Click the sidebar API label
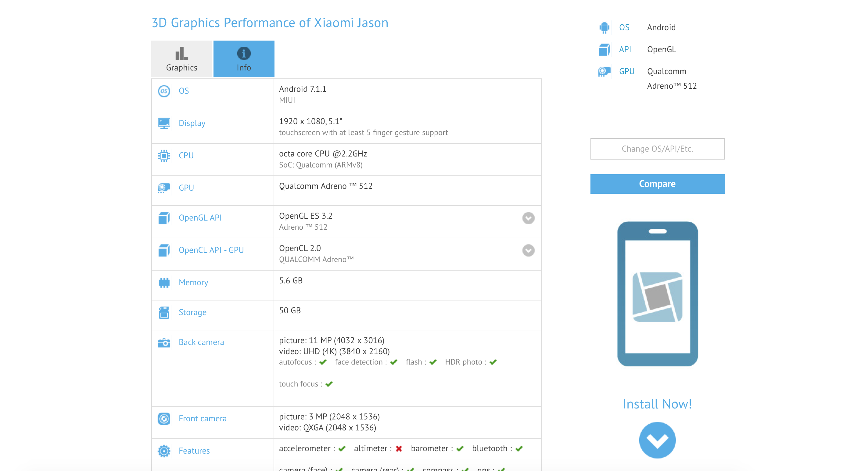This screenshot has height=471, width=868. click(625, 49)
